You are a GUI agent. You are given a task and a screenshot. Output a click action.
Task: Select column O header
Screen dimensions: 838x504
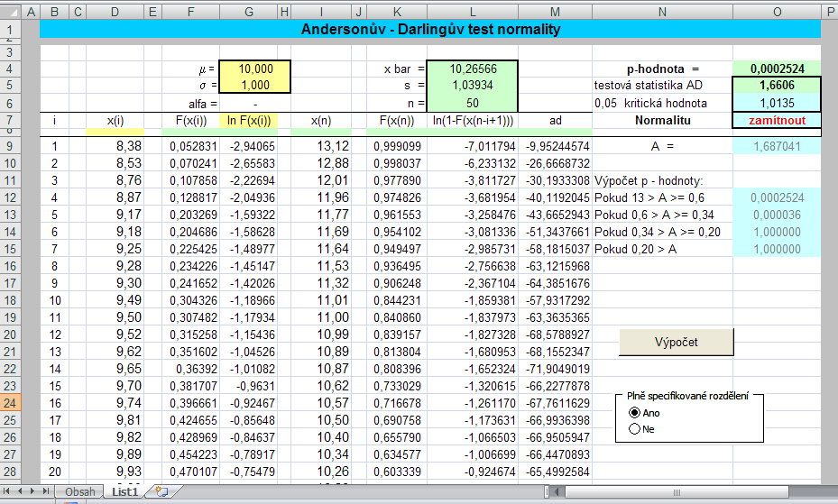[777, 12]
